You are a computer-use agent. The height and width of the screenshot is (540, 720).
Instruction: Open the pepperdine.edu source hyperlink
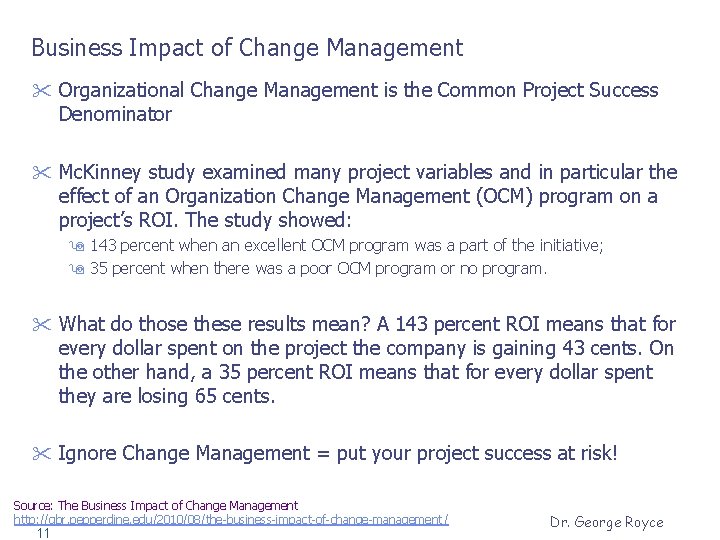(x=231, y=519)
